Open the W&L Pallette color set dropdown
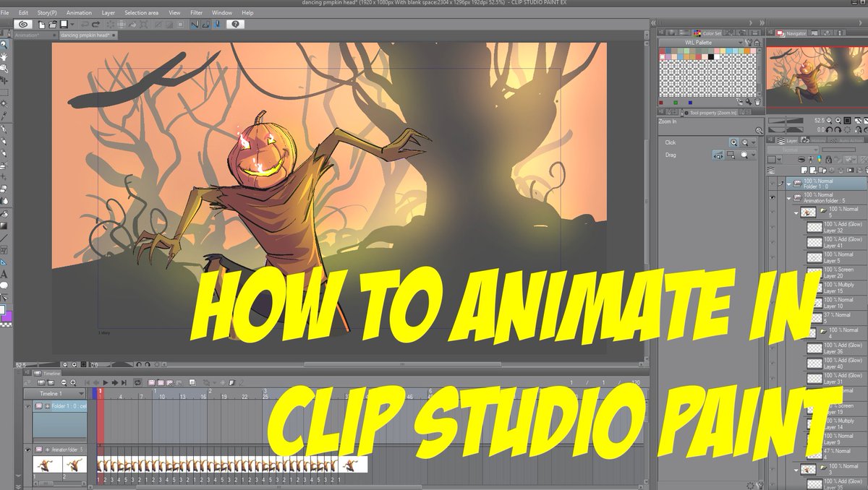868x490 pixels. click(x=699, y=43)
